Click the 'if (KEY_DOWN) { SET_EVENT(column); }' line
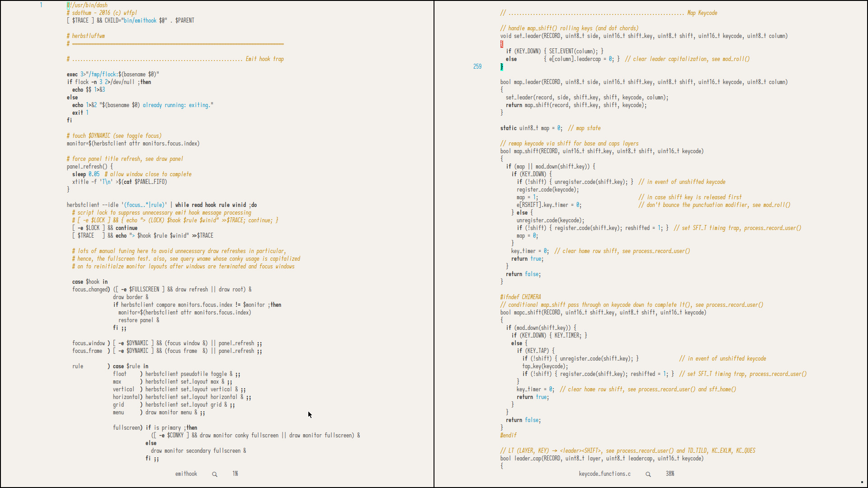The image size is (868, 488). pyautogui.click(x=555, y=51)
